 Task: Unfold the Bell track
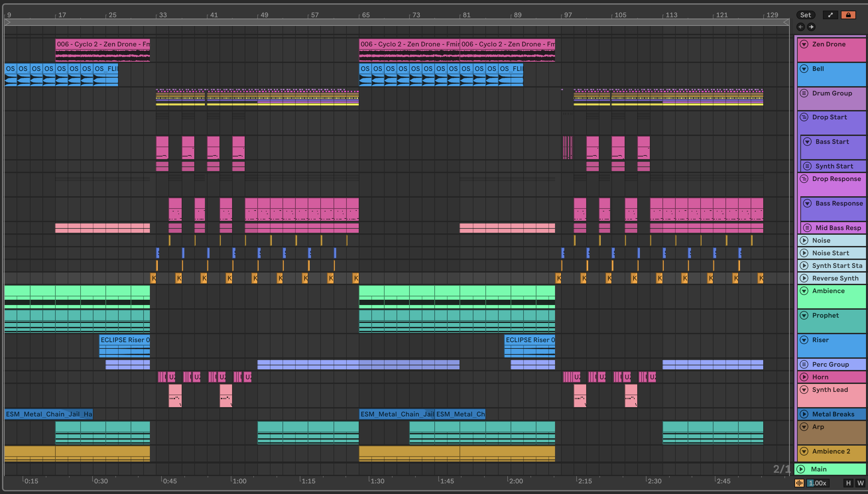click(804, 69)
